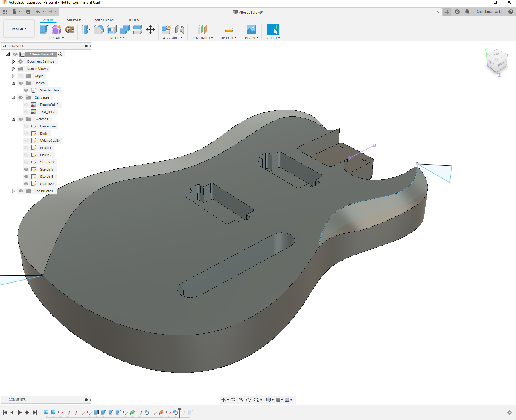
Task: Collapse the Canvases folder
Action: [13, 97]
